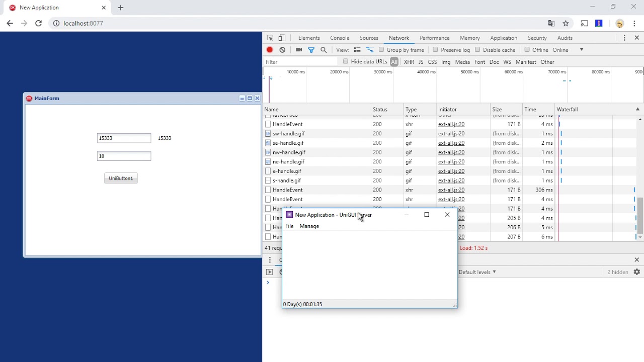Close the DevTools panel

tap(636, 38)
